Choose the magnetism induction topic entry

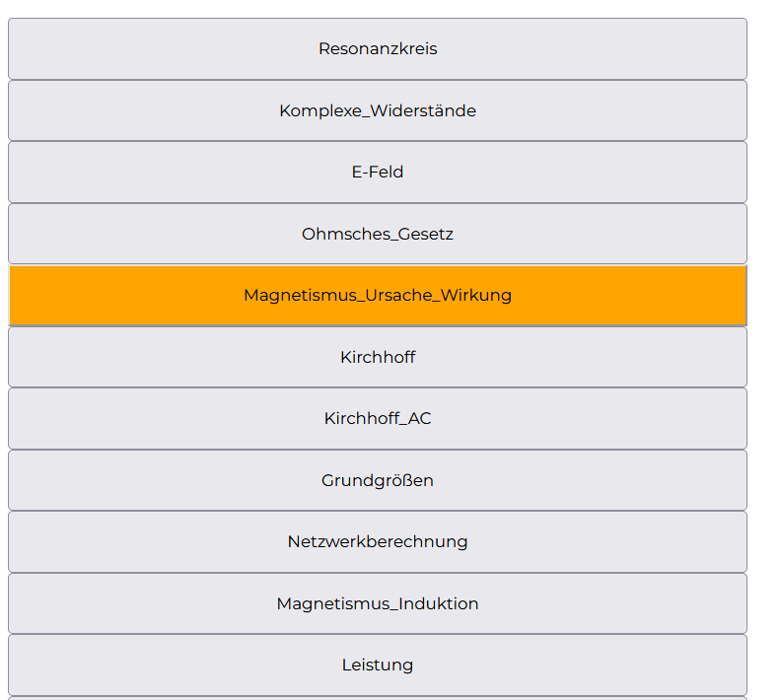tap(378, 603)
